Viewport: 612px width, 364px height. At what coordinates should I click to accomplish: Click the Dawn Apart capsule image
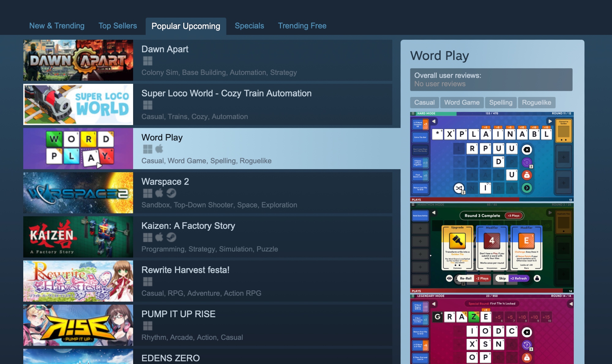coord(78,60)
